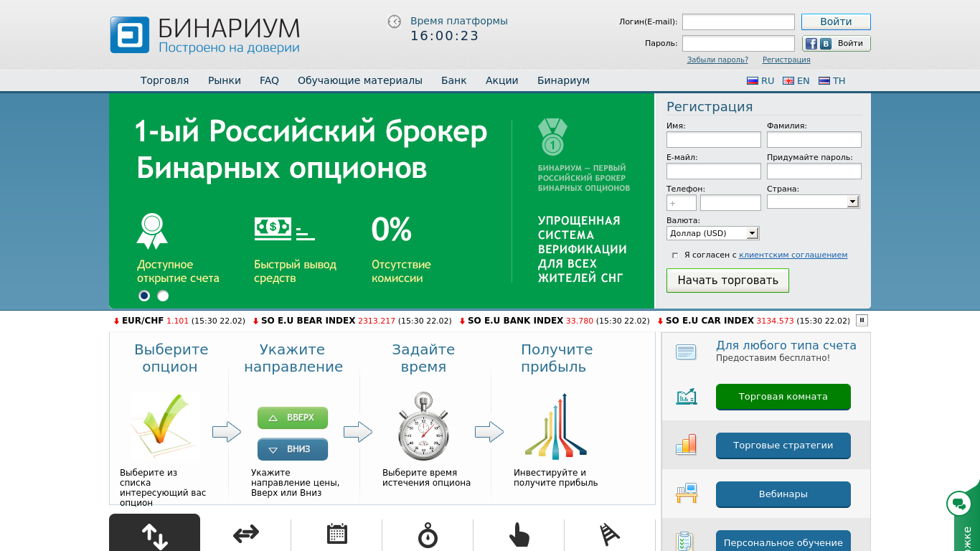Open the FAQ menu item
980x551 pixels.
(x=269, y=80)
